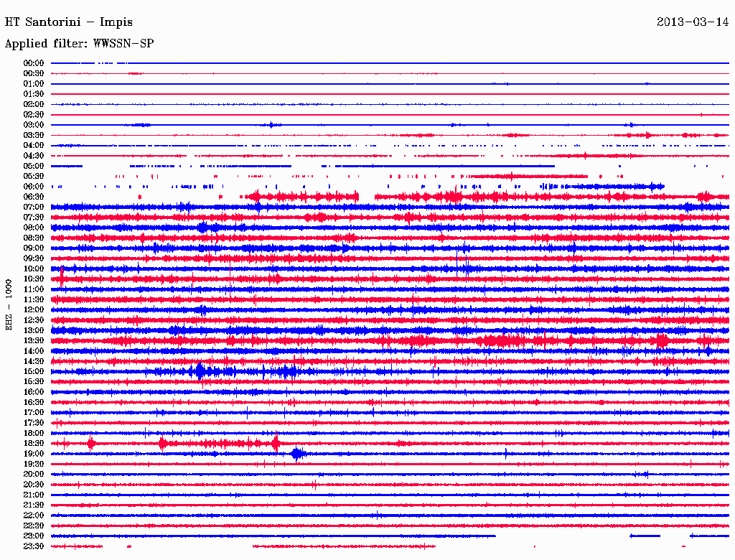The image size is (735, 560).
Task: Select the 02:00 time label
Action: tap(34, 104)
